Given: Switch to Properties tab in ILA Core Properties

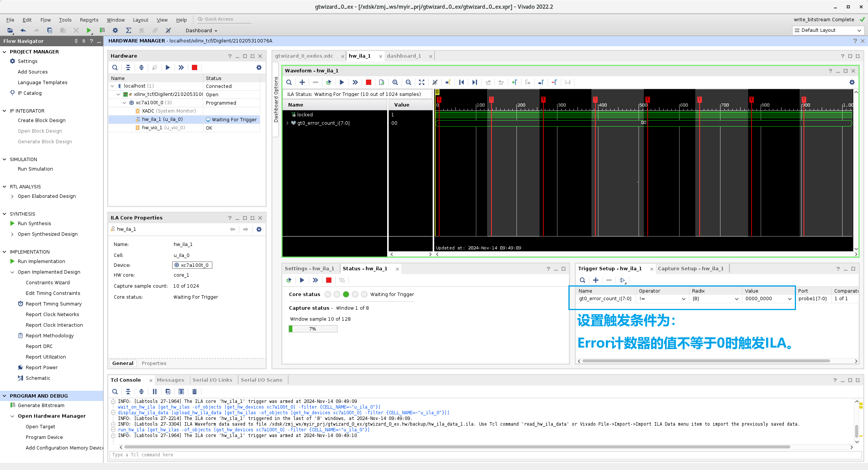Looking at the screenshot, I should click(154, 363).
